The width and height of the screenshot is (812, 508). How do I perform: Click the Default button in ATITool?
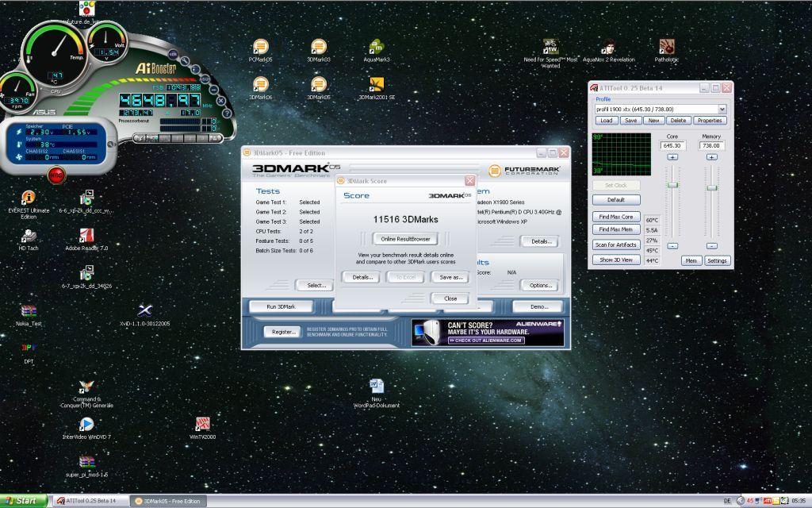[616, 199]
